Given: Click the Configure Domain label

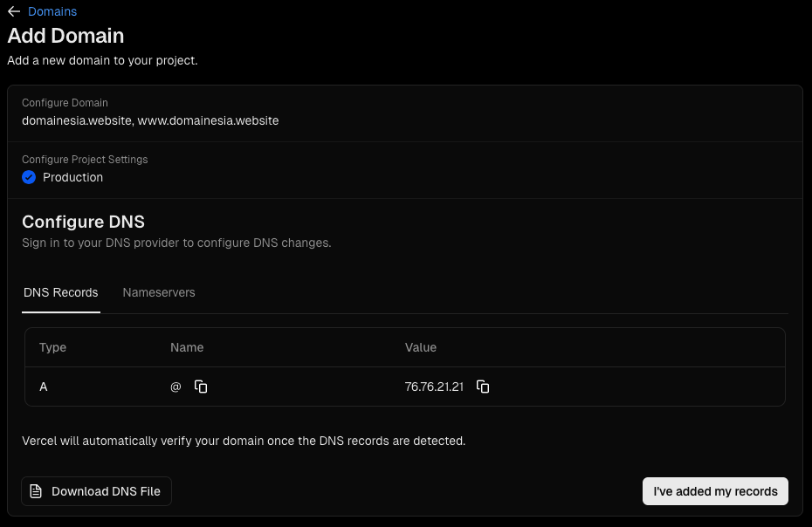Looking at the screenshot, I should tap(65, 103).
